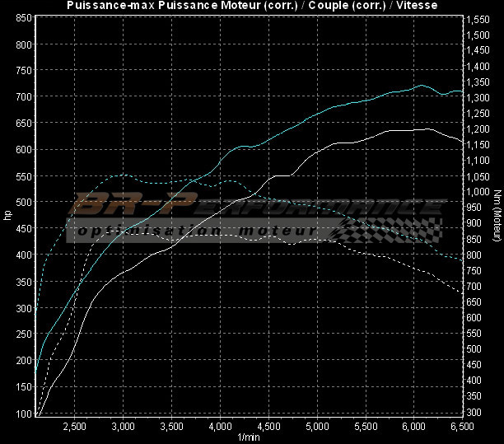Screen dimensions: 504x444
Task: Select the 4,000 tick on RPM axis
Action: (220, 427)
